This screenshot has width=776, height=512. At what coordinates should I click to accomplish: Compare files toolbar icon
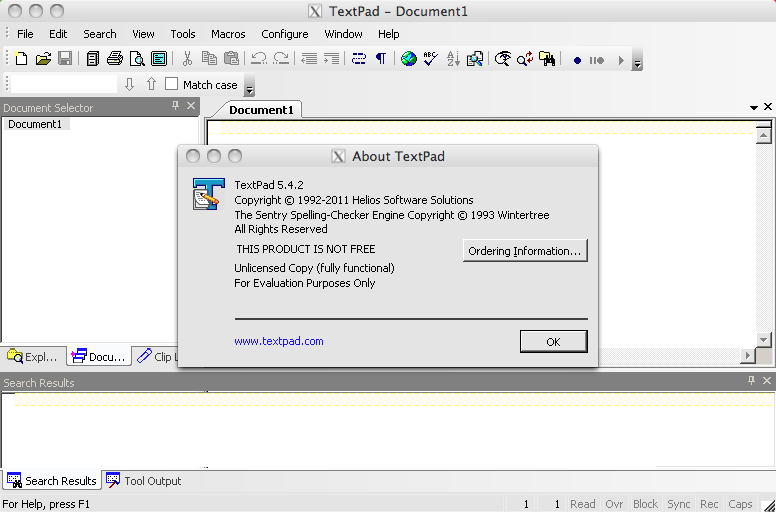click(475, 58)
